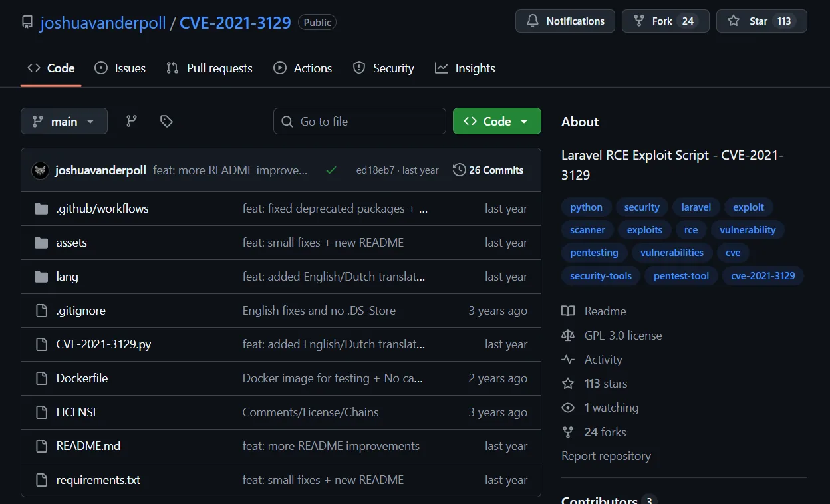Click the eye icon beside 1 watching

(568, 408)
